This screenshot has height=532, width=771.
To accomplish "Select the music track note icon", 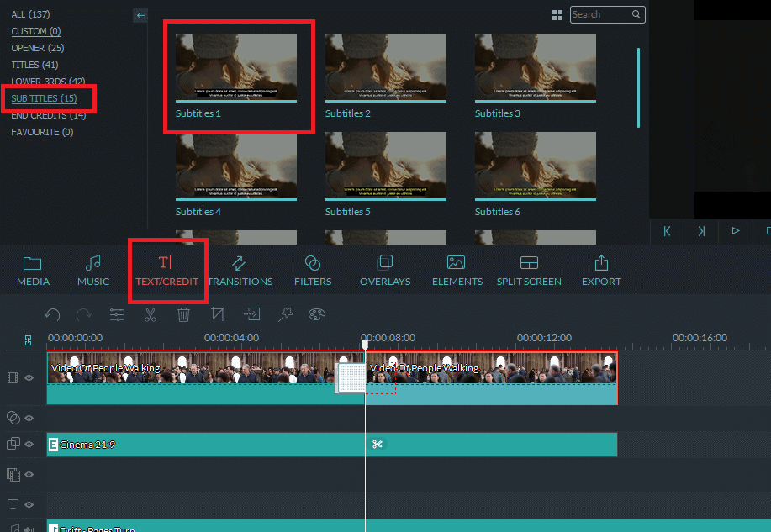I will (15, 528).
